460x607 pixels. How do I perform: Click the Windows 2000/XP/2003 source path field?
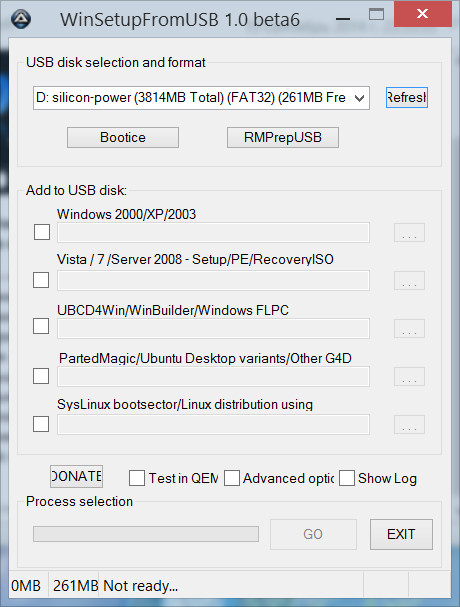213,232
